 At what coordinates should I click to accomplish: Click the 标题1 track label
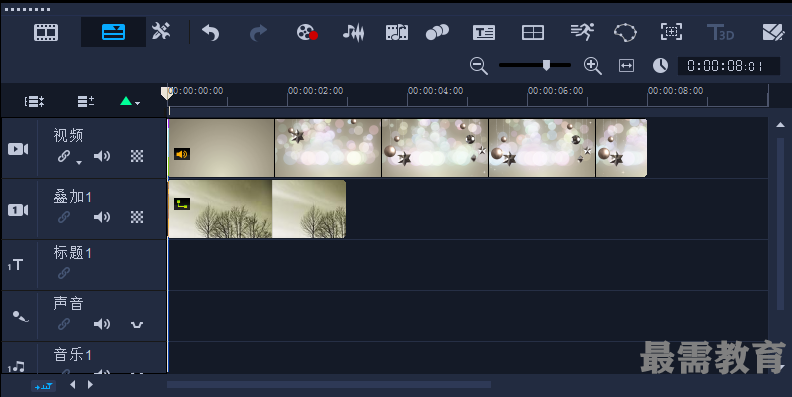pyautogui.click(x=72, y=253)
